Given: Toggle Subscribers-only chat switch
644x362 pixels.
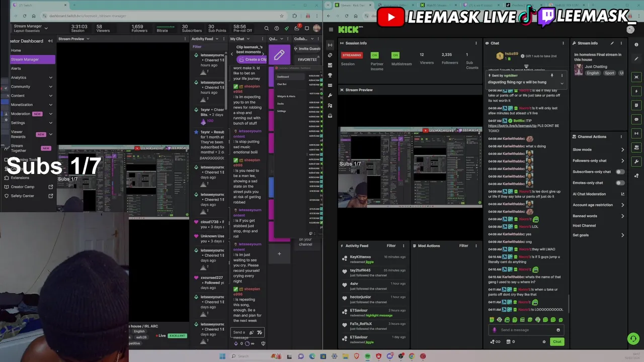Looking at the screenshot, I should [x=620, y=172].
